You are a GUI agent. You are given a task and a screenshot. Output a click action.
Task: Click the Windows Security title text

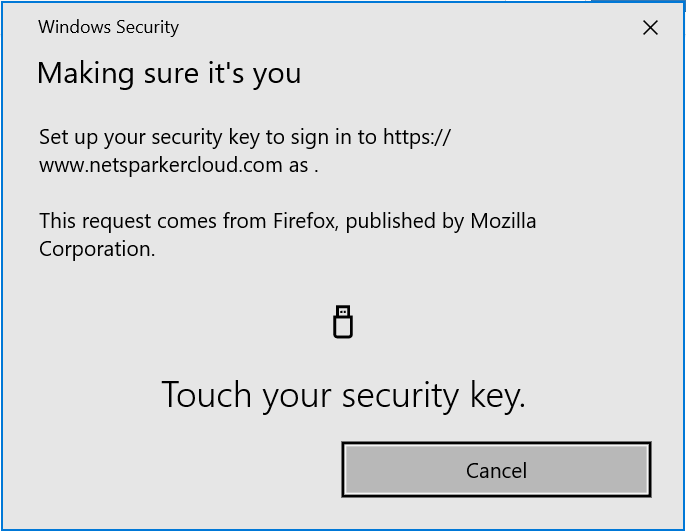[x=108, y=27]
